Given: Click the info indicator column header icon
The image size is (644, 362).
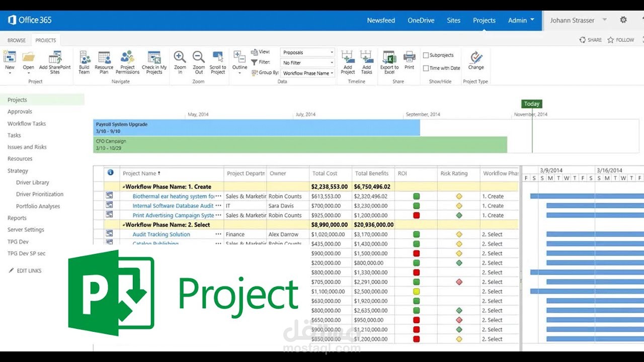Looking at the screenshot, I should (110, 172).
